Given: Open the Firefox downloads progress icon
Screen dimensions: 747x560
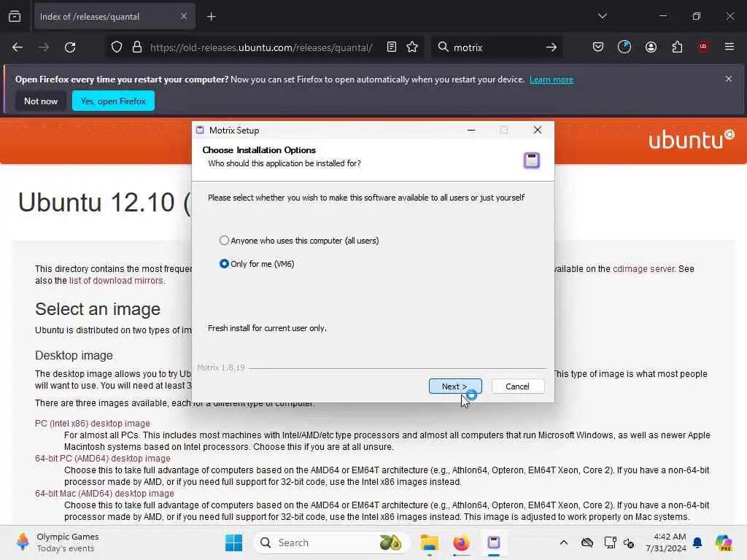Looking at the screenshot, I should [x=624, y=47].
